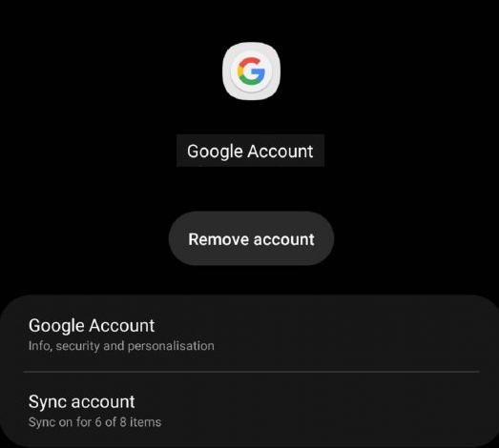The width and height of the screenshot is (499, 448).
Task: Click the 'security' word under Google Account
Action: (77, 346)
